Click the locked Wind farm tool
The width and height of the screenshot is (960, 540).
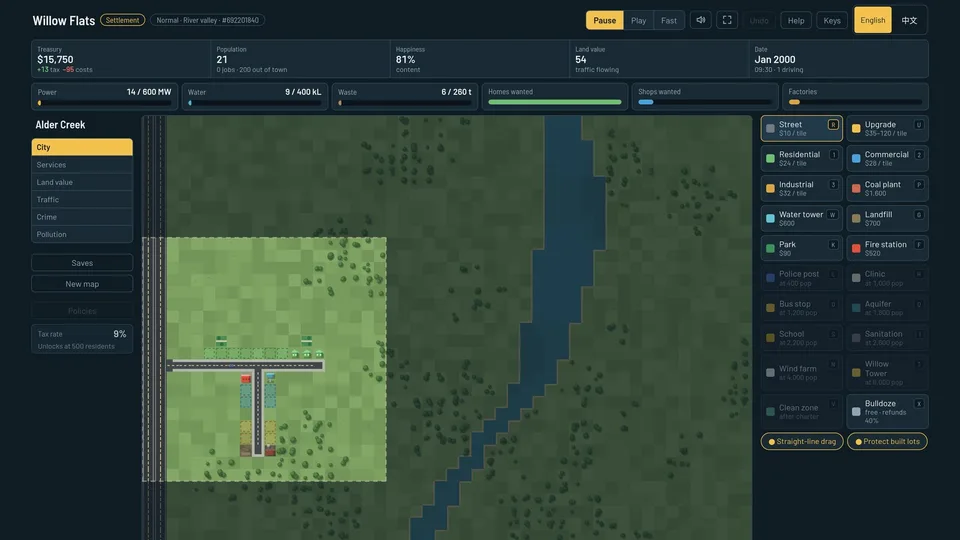point(801,372)
